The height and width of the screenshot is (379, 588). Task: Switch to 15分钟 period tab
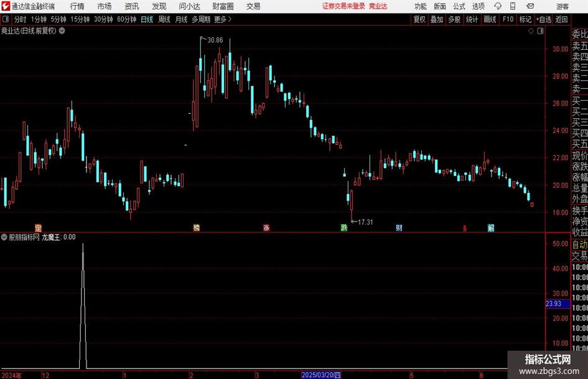80,19
